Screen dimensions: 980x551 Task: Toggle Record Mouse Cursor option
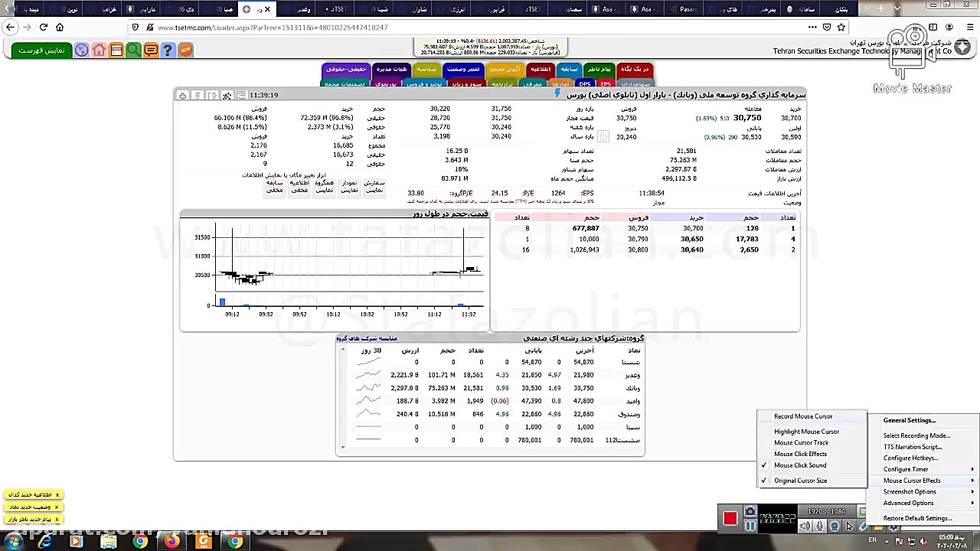pyautogui.click(x=803, y=416)
